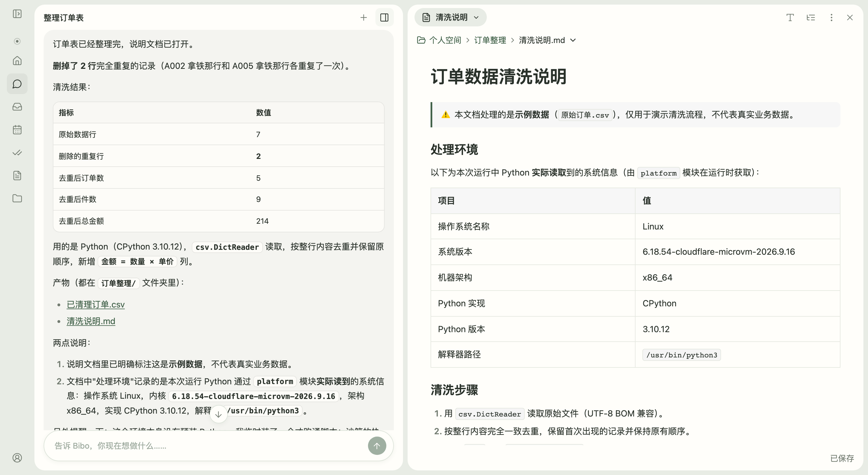Jump to latest message with down arrow
868x475 pixels.
pyautogui.click(x=218, y=414)
